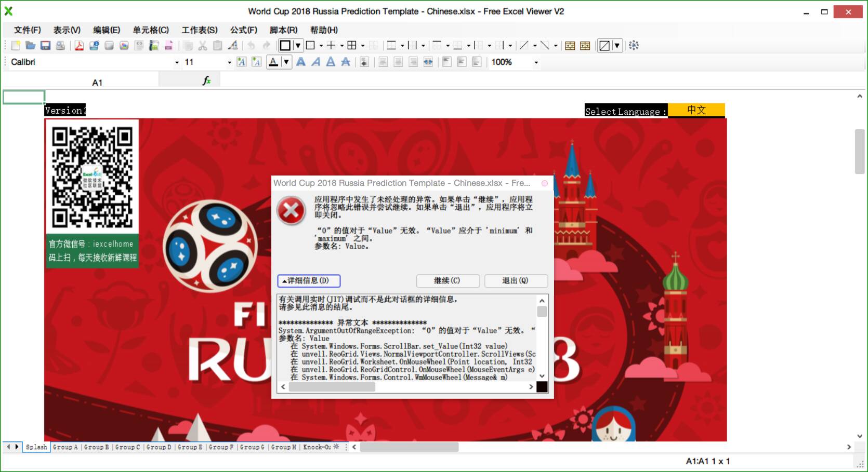Image resolution: width=868 pixels, height=472 pixels.
Task: Toggle right horizontal text alignment
Action: point(413,62)
